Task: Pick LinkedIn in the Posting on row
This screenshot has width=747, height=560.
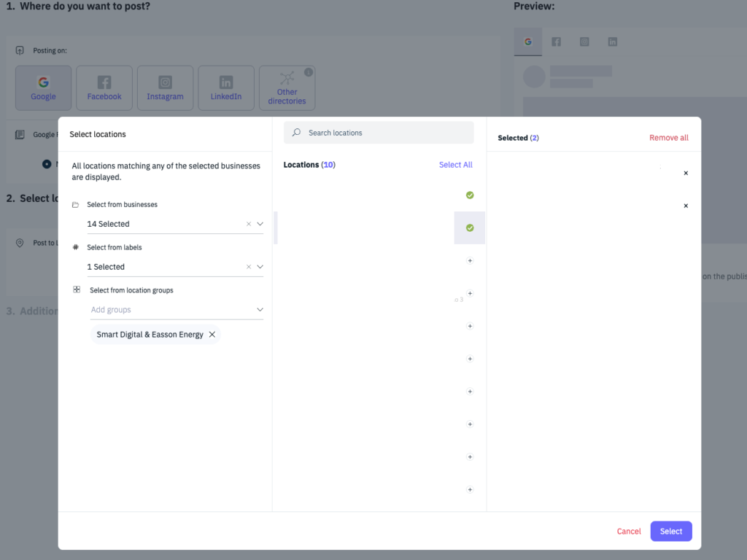Action: [x=226, y=87]
